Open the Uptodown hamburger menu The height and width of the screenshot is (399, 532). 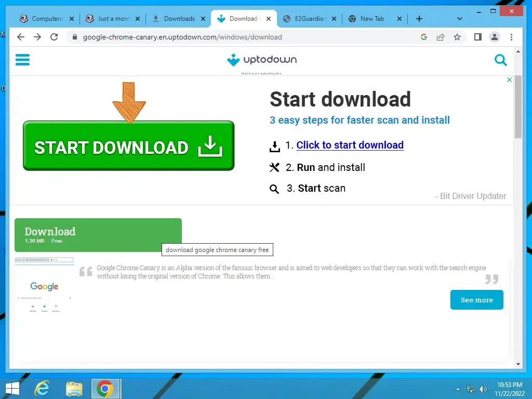click(x=22, y=60)
